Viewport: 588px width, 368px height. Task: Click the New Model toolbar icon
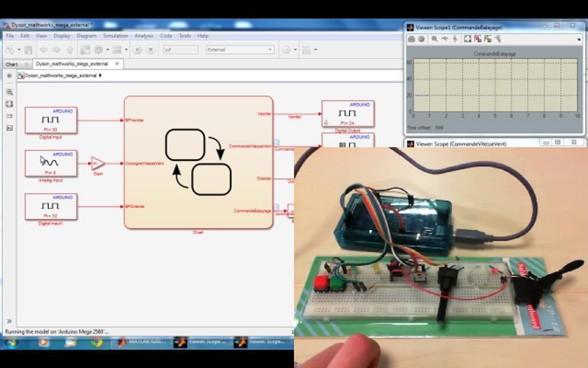(x=10, y=50)
